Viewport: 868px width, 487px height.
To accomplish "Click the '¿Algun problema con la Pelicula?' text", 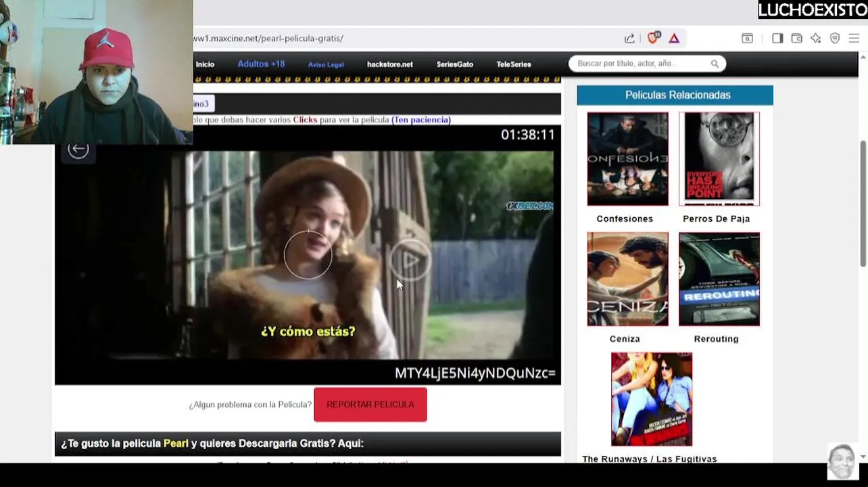I will coord(250,404).
